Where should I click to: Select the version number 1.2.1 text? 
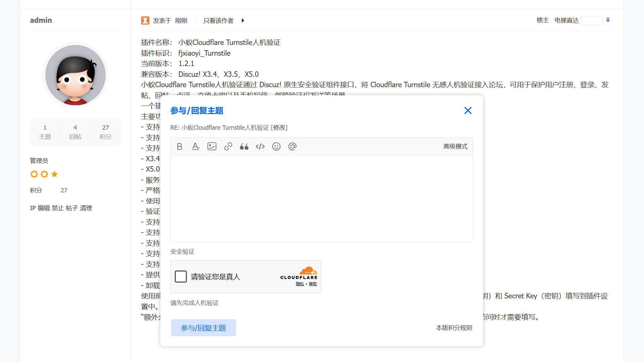[186, 64]
